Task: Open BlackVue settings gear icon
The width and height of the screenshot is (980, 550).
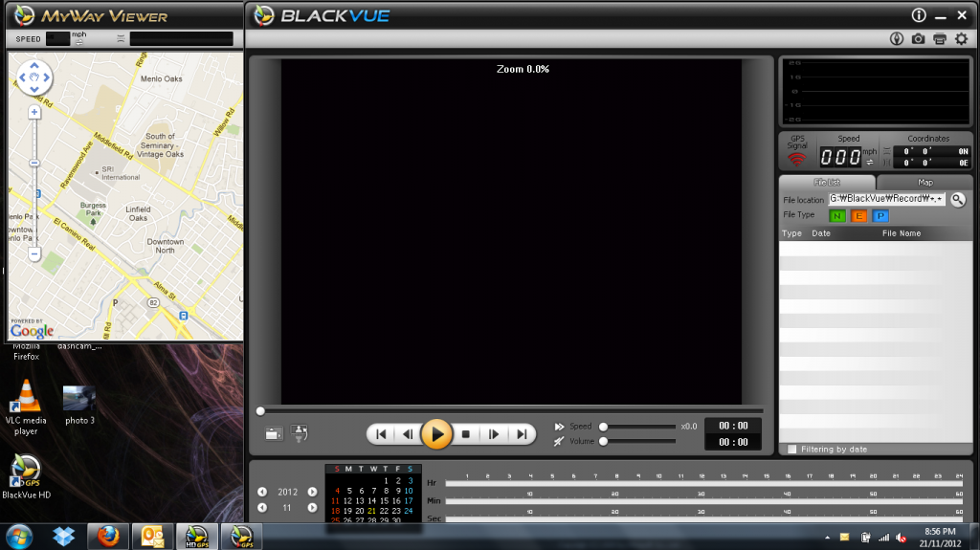Action: [x=961, y=39]
